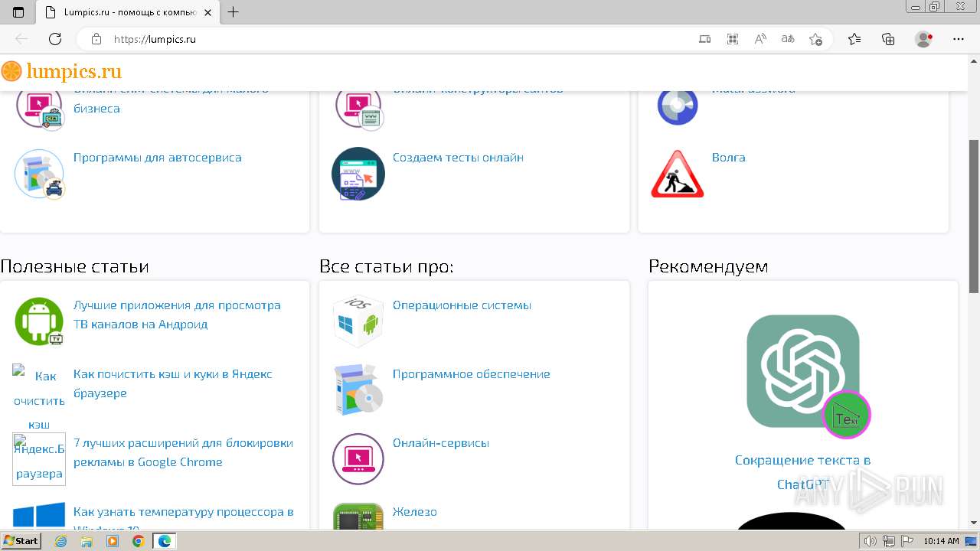Screen dimensions: 980x551
Task: Click the online services monitor icon
Action: coord(358,459)
